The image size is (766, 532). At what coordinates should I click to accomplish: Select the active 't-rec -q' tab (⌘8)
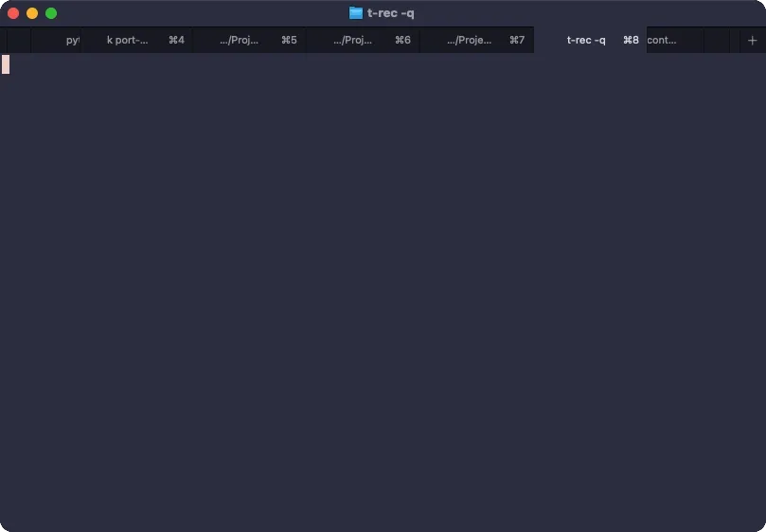tap(590, 40)
